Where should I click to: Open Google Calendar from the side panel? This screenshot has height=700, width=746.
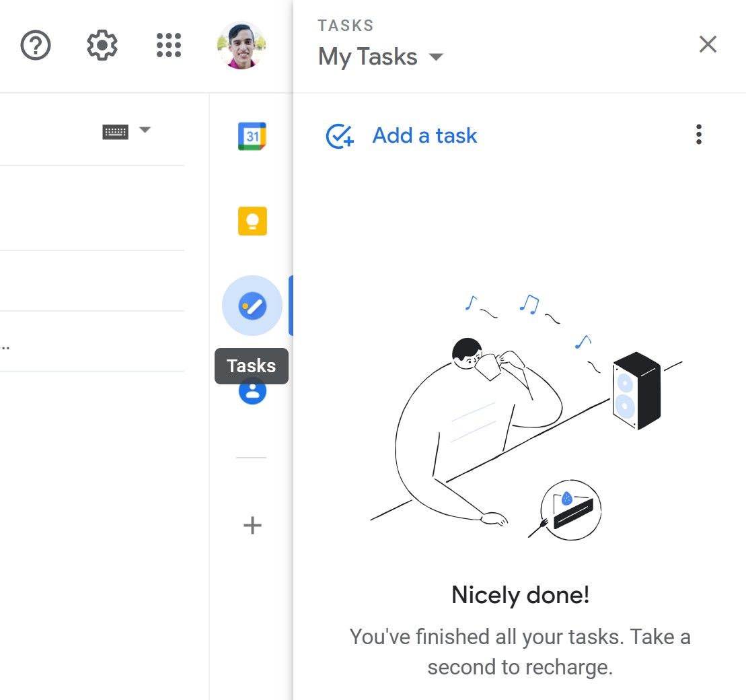(x=252, y=136)
